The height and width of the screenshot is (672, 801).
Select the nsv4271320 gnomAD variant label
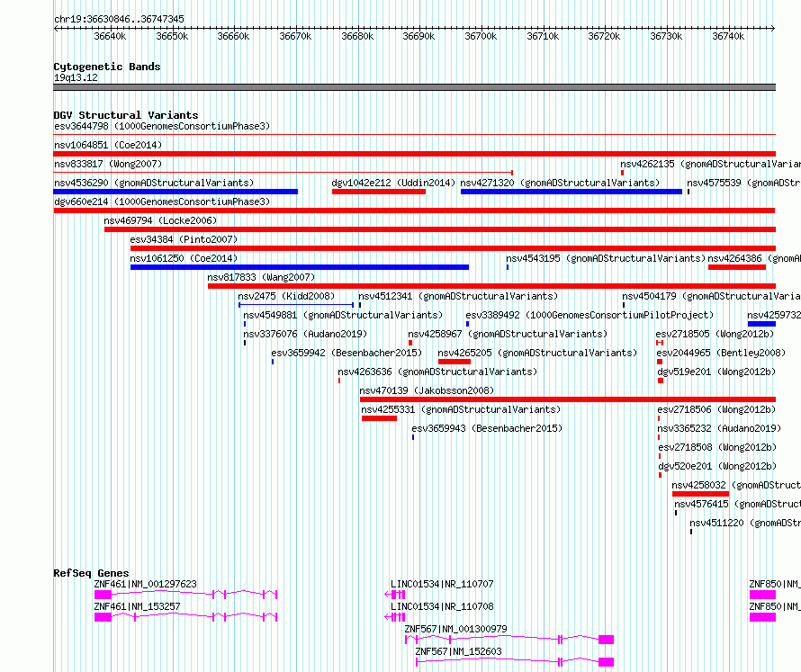coord(560,183)
